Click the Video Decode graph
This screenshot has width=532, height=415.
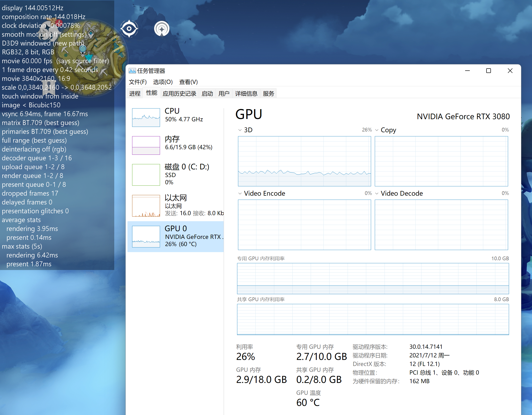pos(441,225)
